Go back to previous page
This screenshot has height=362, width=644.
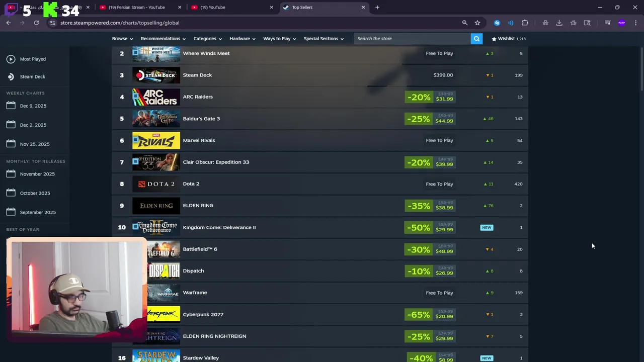[9, 23]
